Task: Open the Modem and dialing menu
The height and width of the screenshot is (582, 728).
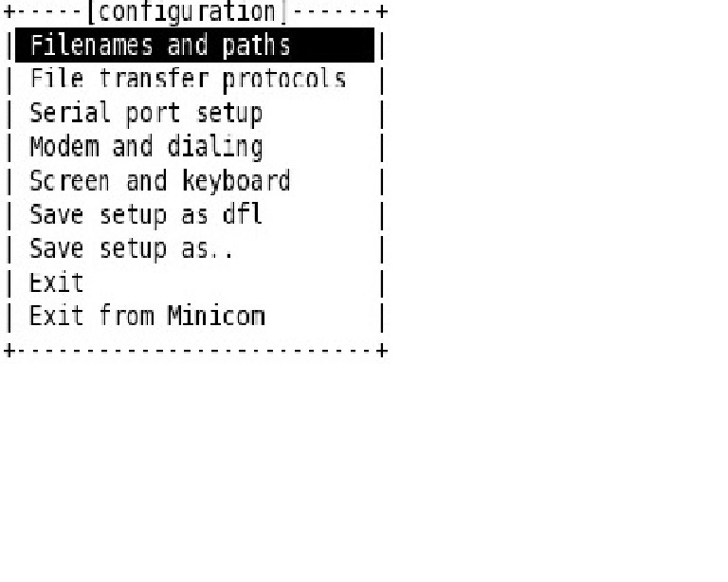Action: click(145, 147)
